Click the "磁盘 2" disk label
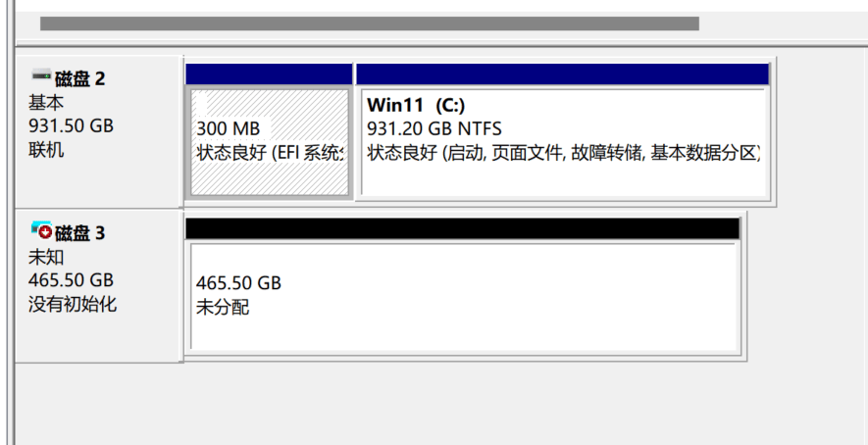The width and height of the screenshot is (868, 445). pos(80,78)
